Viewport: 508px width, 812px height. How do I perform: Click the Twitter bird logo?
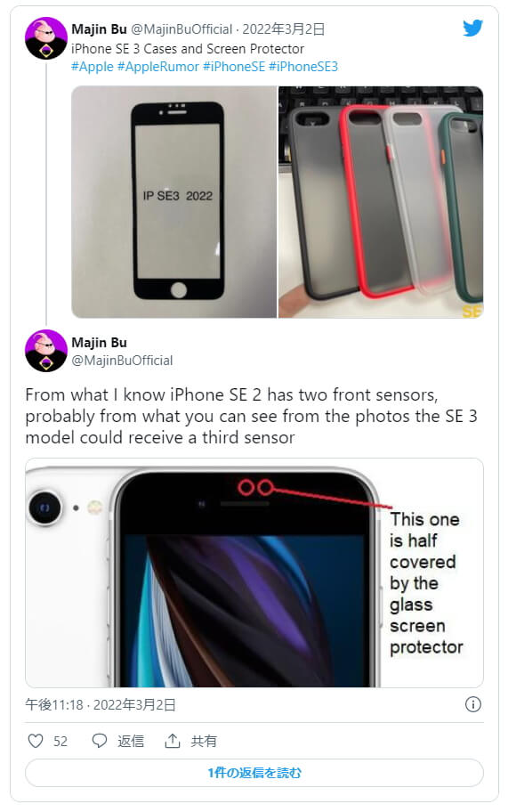pyautogui.click(x=472, y=28)
